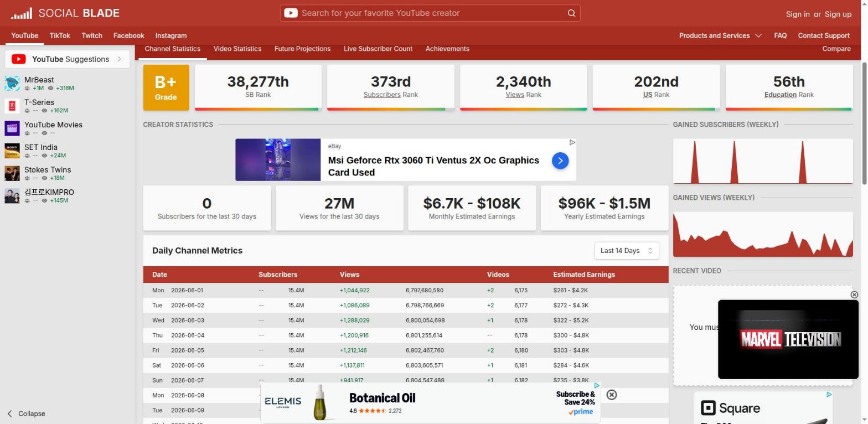Click the B+ Grade badge
The height and width of the screenshot is (424, 868).
pos(166,87)
